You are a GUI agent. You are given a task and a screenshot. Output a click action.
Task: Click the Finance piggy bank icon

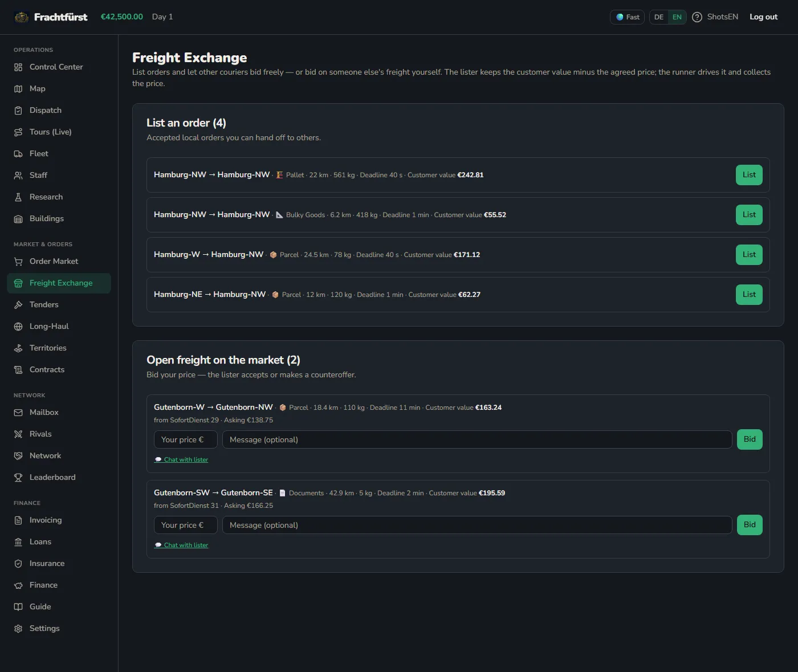18,585
